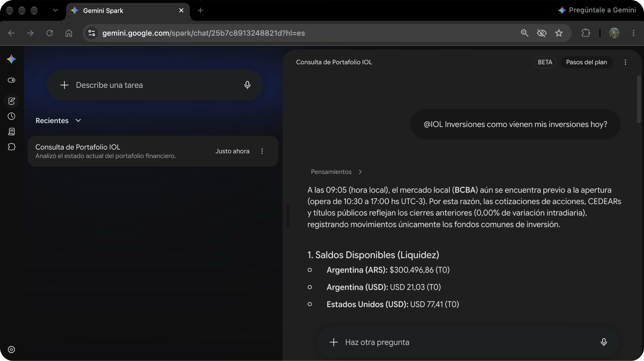Open the chat header three-dot menu
The width and height of the screenshot is (644, 361).
point(625,62)
